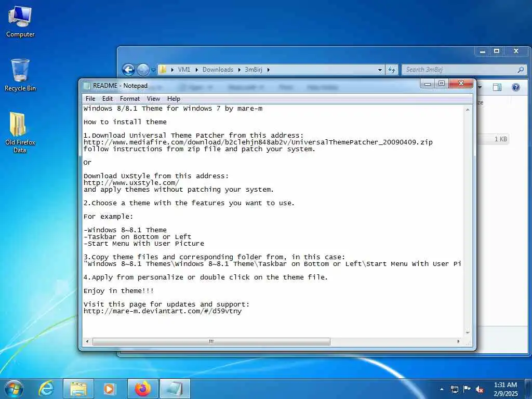The width and height of the screenshot is (532, 399).
Task: Click the Explorer search magnifier icon
Action: [x=521, y=70]
